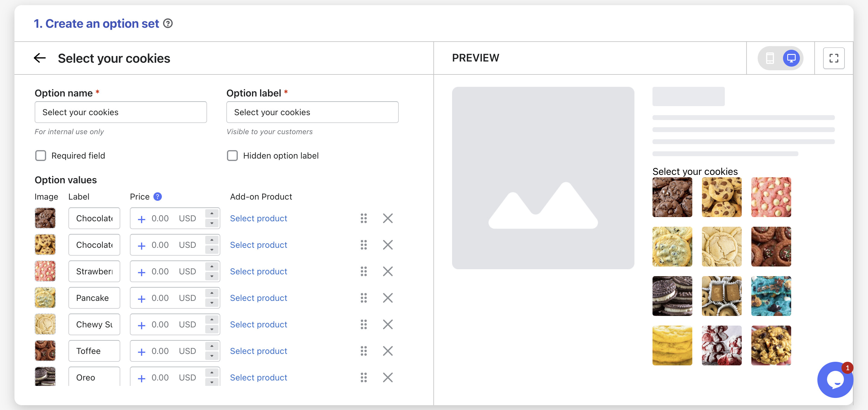Check the Hidden option label box
Image resolution: width=868 pixels, height=410 pixels.
tap(232, 156)
